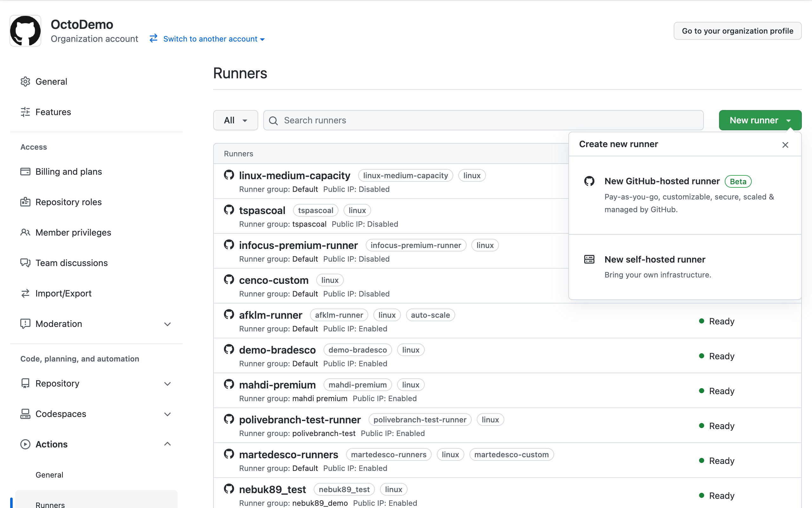Click the Ready status indicator for afklm-runner
812x508 pixels.
tap(702, 321)
